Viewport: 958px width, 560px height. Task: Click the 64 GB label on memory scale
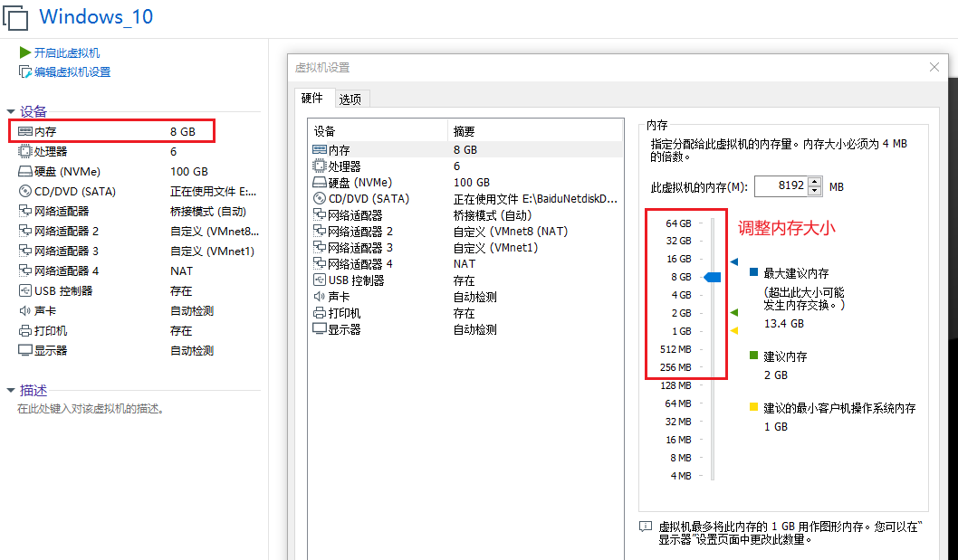point(678,223)
